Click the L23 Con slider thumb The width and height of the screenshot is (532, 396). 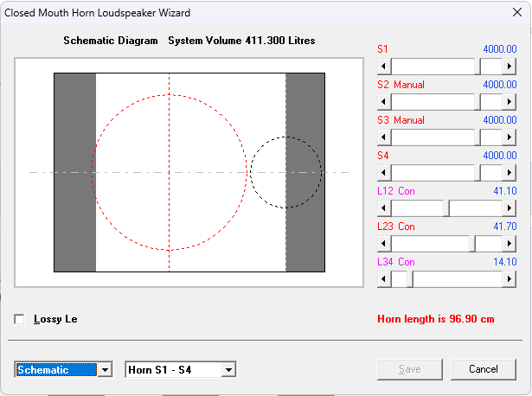pos(472,244)
